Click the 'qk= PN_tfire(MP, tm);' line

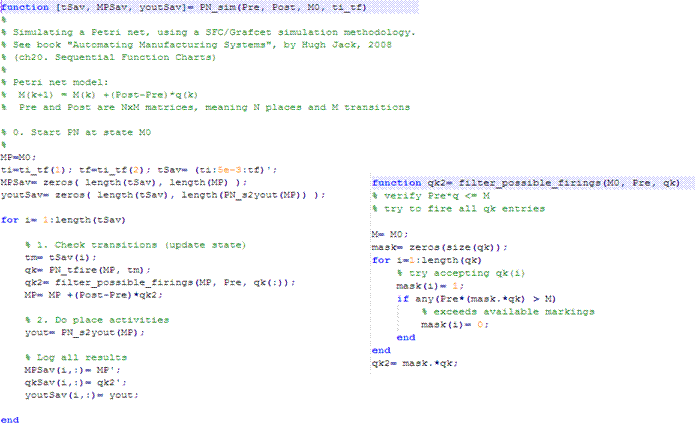point(88,270)
